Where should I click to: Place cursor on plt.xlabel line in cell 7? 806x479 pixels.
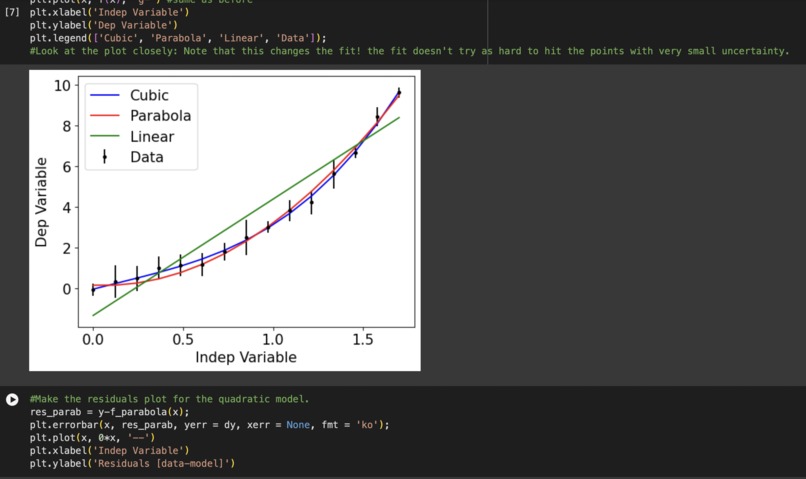coord(109,12)
